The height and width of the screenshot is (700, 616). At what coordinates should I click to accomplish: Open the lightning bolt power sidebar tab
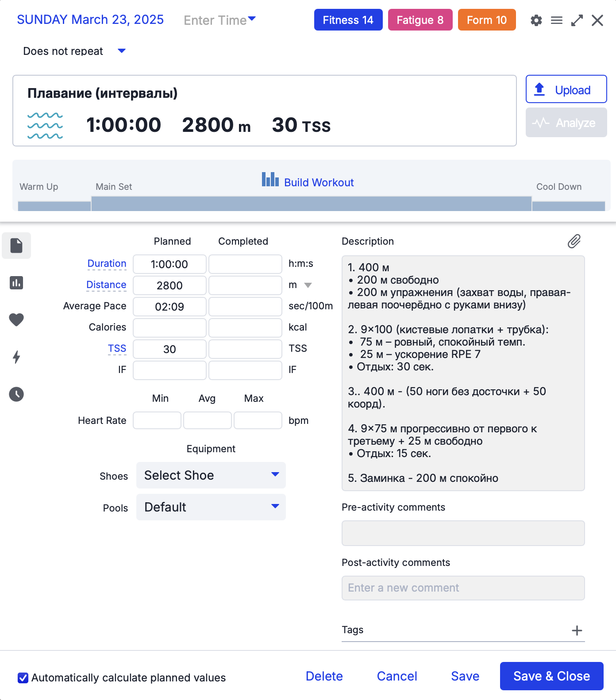coord(16,357)
